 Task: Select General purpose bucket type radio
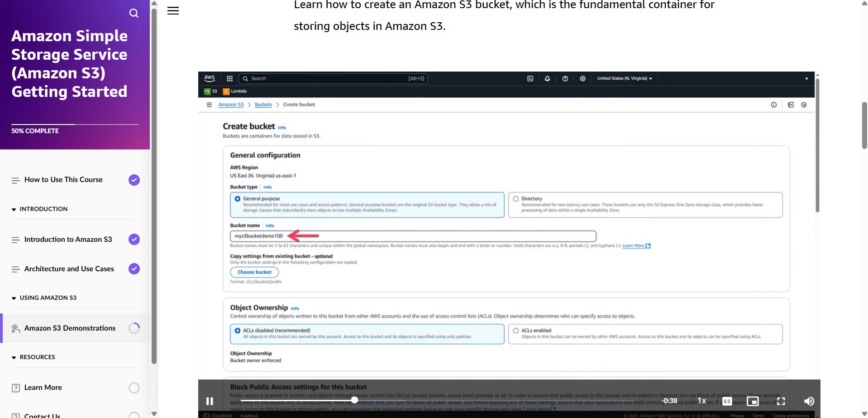[238, 199]
